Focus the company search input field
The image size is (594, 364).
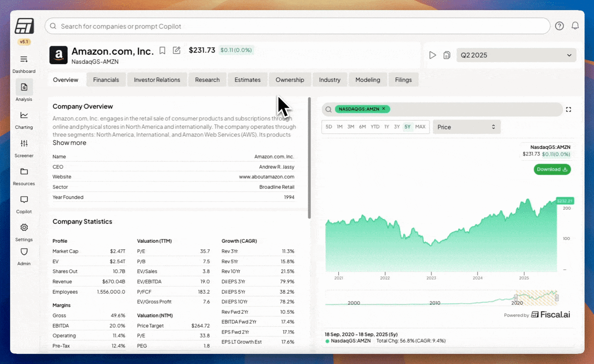pos(297,26)
